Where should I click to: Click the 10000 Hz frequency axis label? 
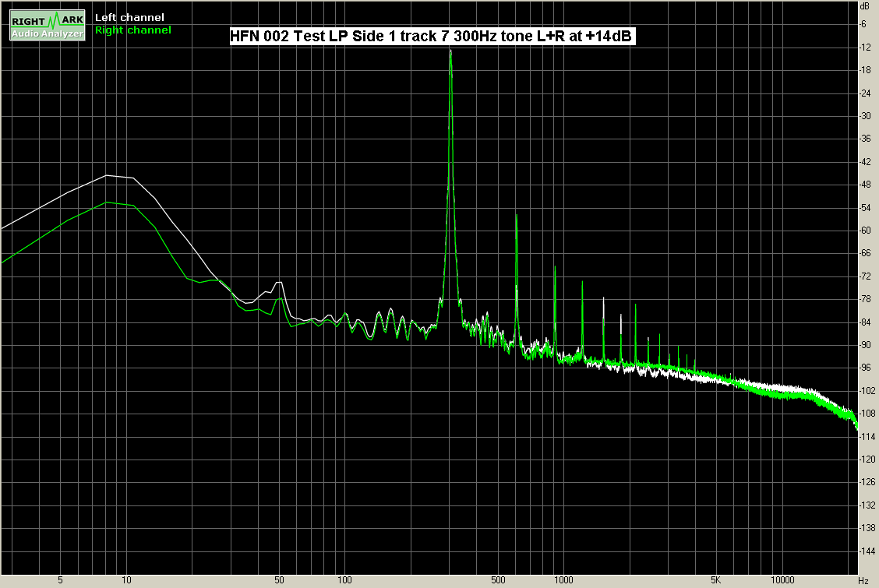click(782, 580)
